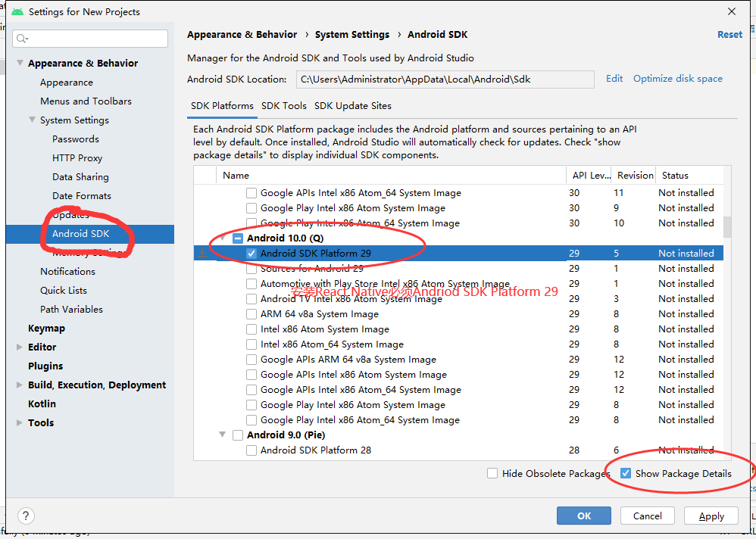Select Android SDK in sidebar

tap(80, 234)
